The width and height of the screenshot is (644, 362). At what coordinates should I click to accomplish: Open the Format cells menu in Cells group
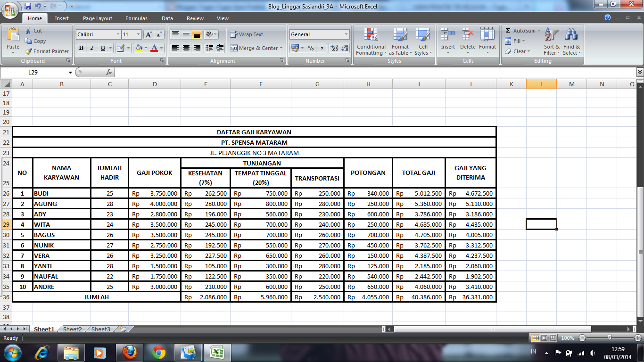pos(487,41)
